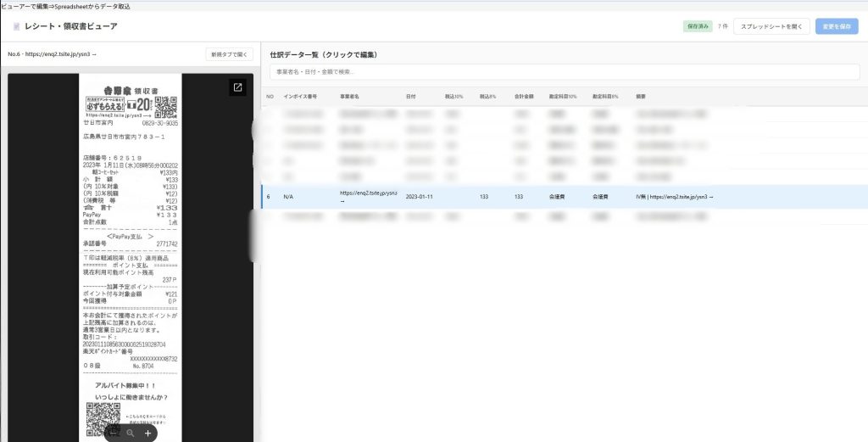Viewport: 868px width, 442px height.
Task: Click the receipt icon beside the page title
Action: (16, 26)
